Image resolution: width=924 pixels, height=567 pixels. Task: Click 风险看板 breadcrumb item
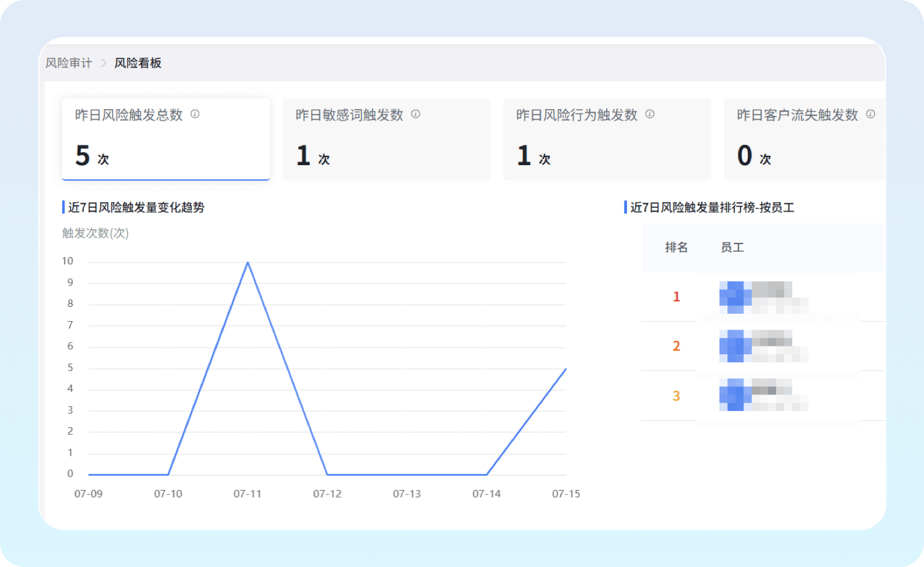pyautogui.click(x=138, y=63)
